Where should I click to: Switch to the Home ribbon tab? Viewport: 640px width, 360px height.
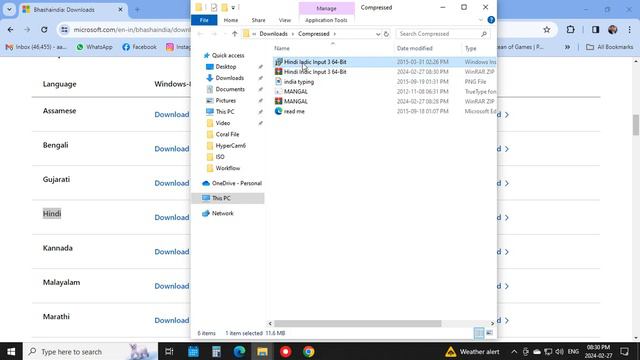coord(231,20)
